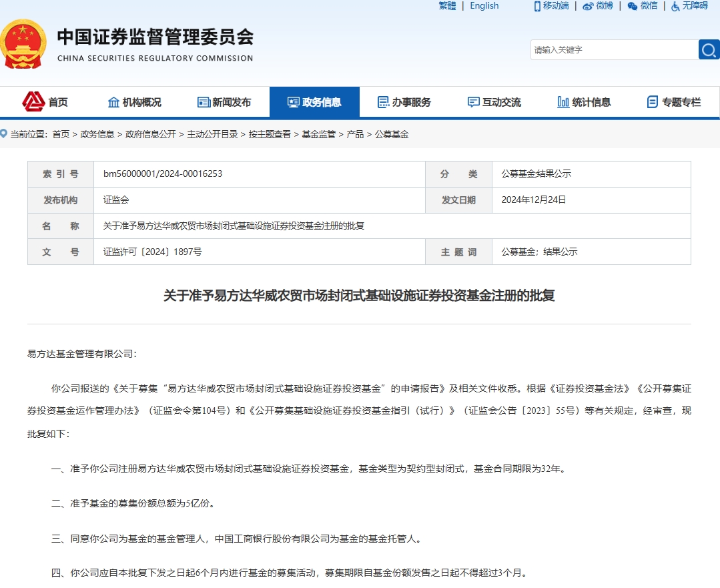
Task: Click the 办事服务 document icon
Action: (x=383, y=102)
